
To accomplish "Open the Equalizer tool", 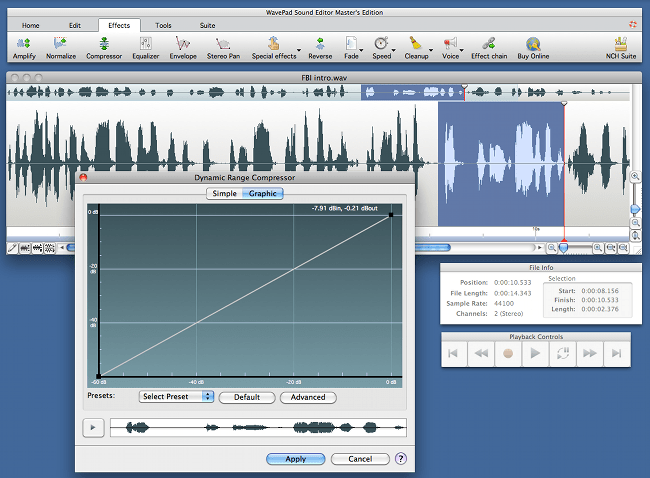I will click(x=146, y=48).
